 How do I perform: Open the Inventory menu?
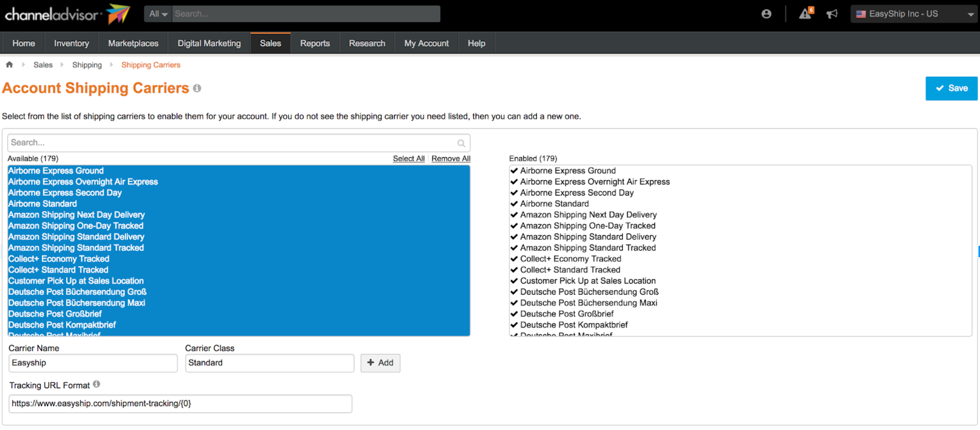pos(71,43)
